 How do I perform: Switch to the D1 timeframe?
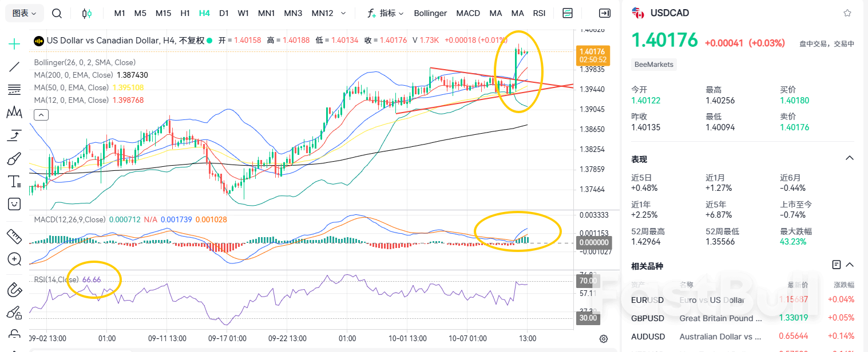click(224, 13)
